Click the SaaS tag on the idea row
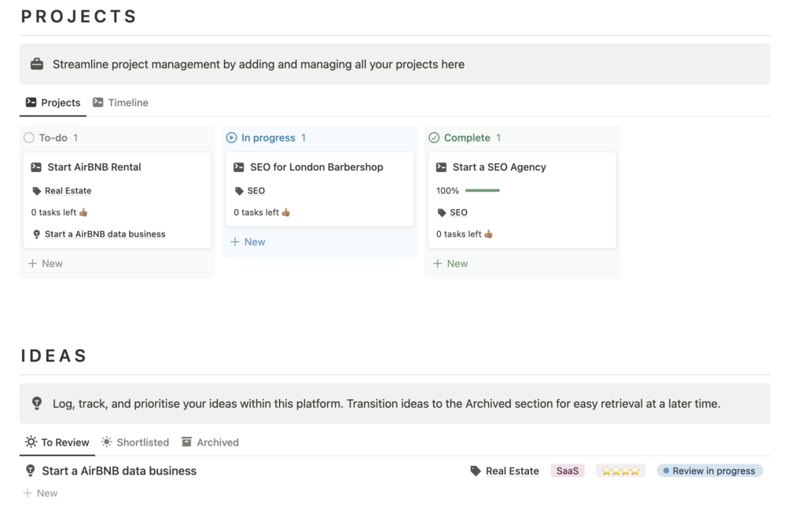 [568, 471]
